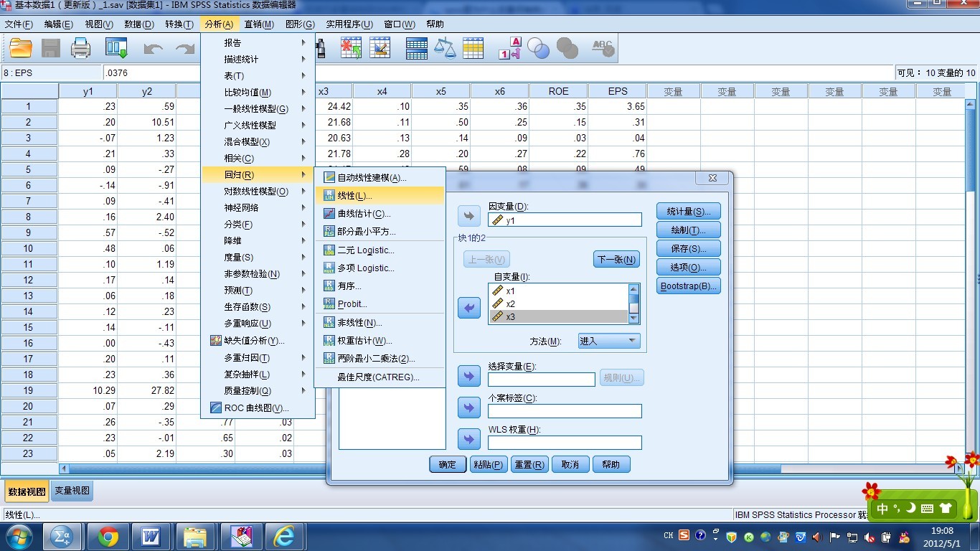Click the Sogou input S tray icon

click(684, 535)
